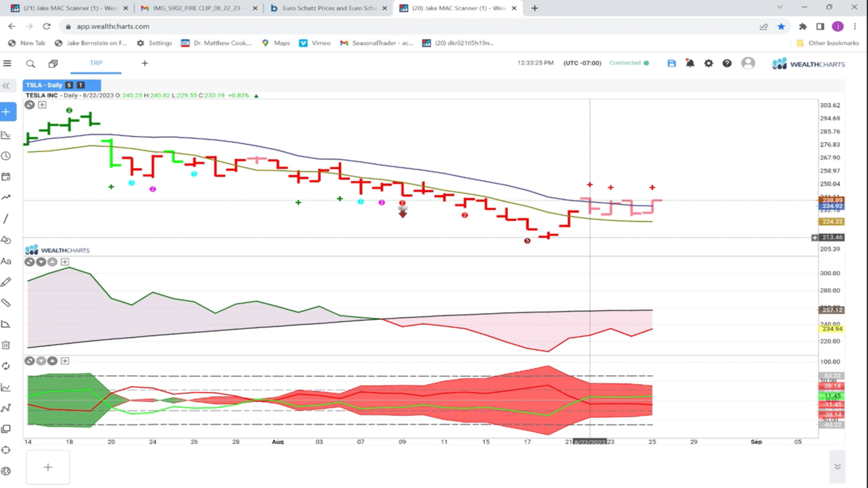Click the app.wealthcharts.com address bar

[x=407, y=26]
